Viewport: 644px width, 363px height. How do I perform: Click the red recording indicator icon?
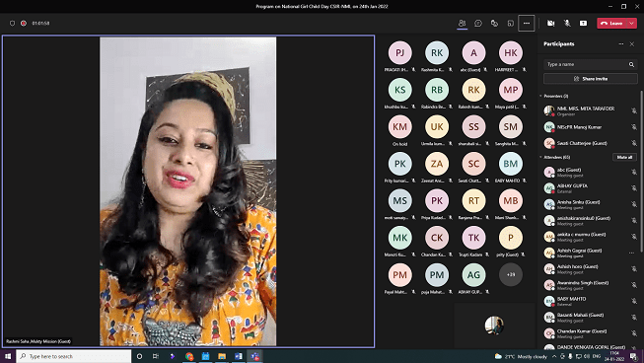pyautogui.click(x=24, y=23)
